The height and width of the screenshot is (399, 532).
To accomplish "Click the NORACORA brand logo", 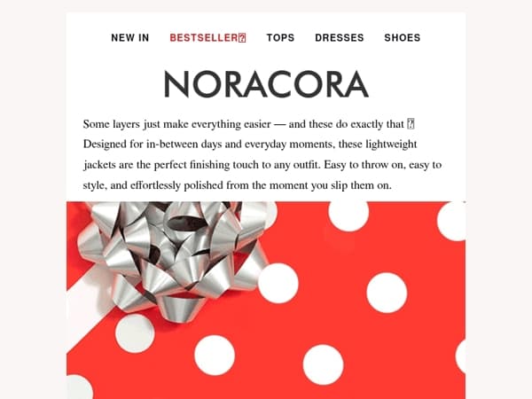I will coord(266,84).
